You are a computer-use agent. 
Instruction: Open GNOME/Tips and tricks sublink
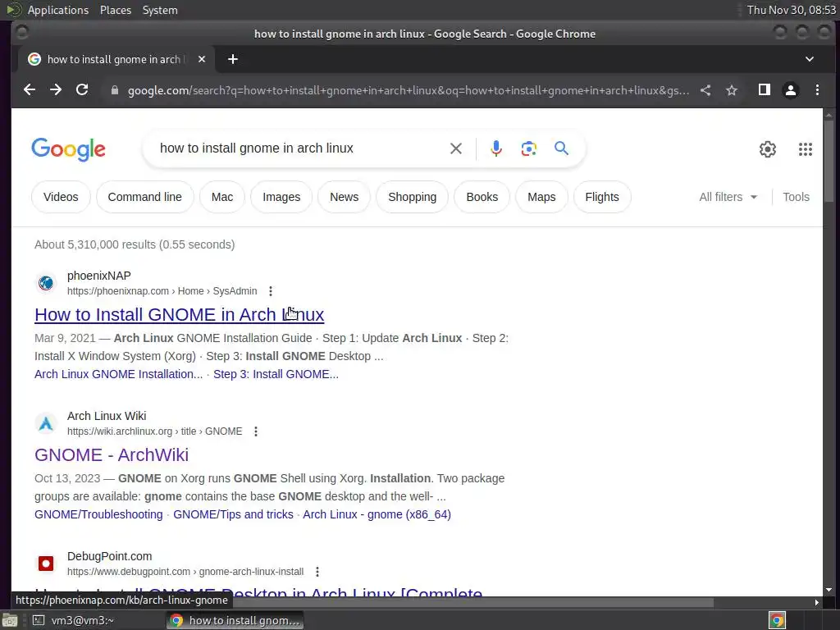tap(233, 514)
